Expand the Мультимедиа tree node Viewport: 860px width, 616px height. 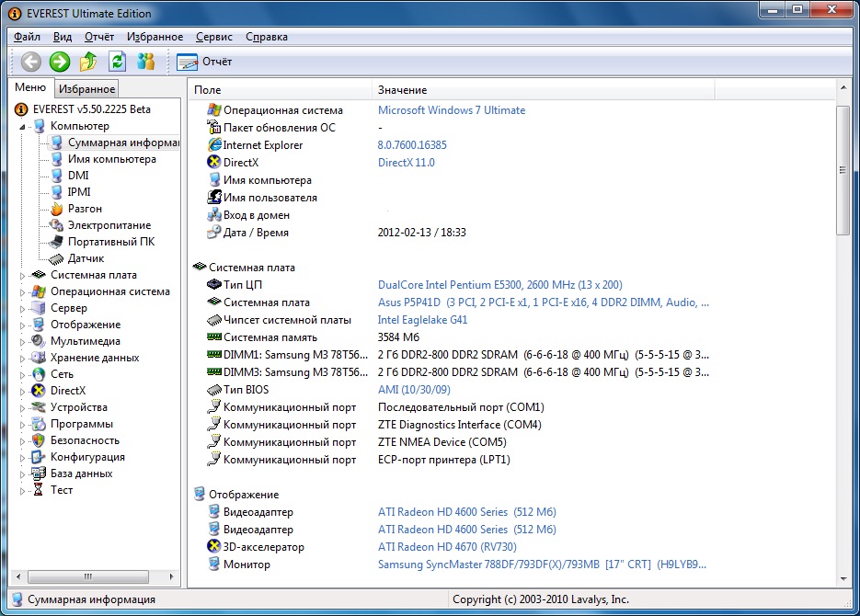click(x=23, y=341)
